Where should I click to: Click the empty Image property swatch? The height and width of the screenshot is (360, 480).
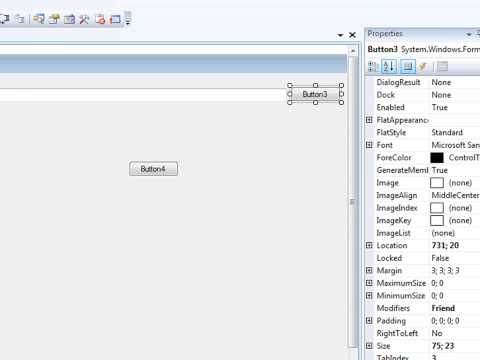437,183
